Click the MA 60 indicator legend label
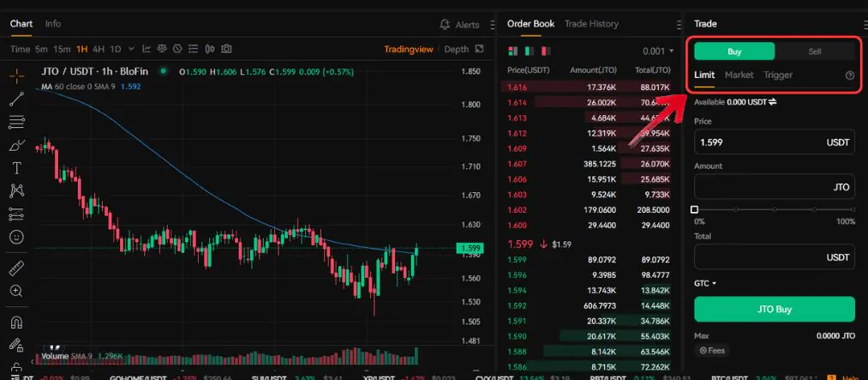 [78, 87]
